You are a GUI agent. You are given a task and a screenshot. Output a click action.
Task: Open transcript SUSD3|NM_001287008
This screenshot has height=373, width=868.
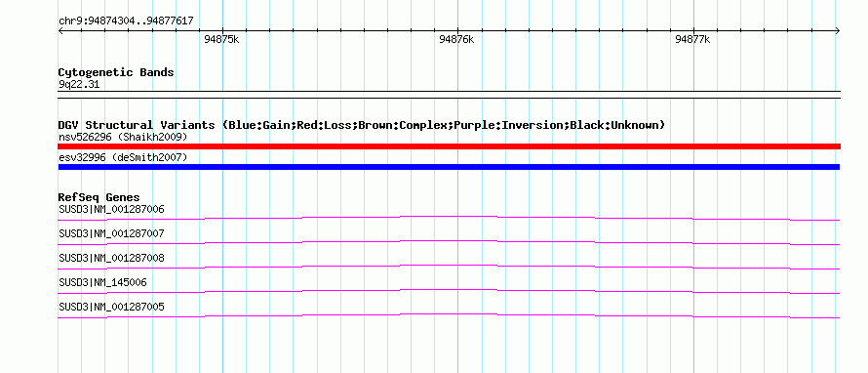click(x=111, y=259)
